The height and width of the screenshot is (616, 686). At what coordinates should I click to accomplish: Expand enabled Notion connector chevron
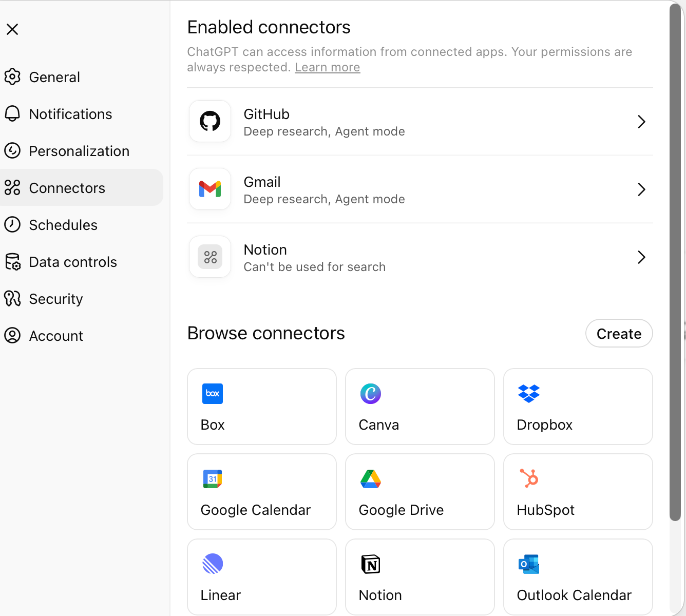pos(641,257)
